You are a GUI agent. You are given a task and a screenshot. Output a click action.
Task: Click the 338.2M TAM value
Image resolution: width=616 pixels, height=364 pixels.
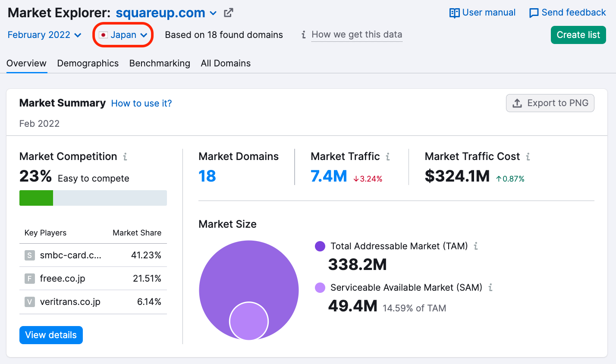(358, 264)
